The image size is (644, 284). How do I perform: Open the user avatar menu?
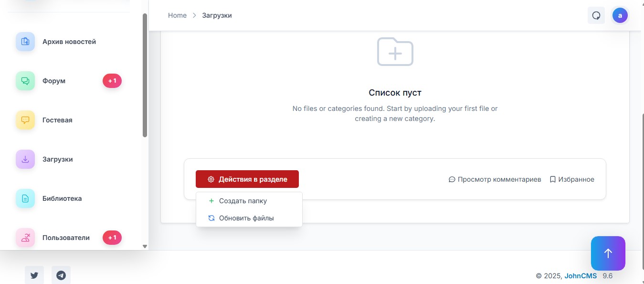(x=620, y=15)
